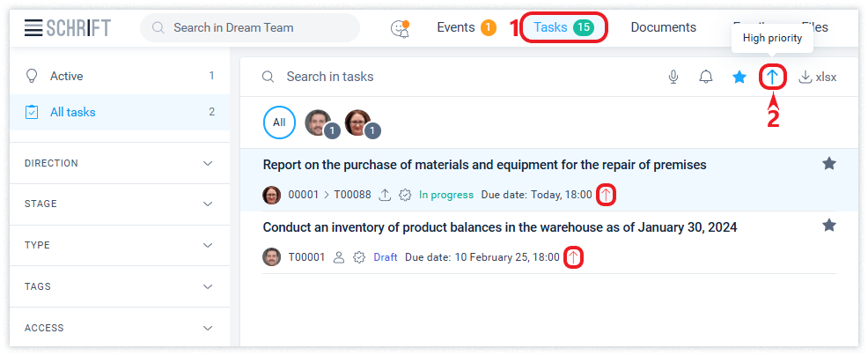Filter tasks by High priority arrow
The width and height of the screenshot is (868, 356).
772,78
